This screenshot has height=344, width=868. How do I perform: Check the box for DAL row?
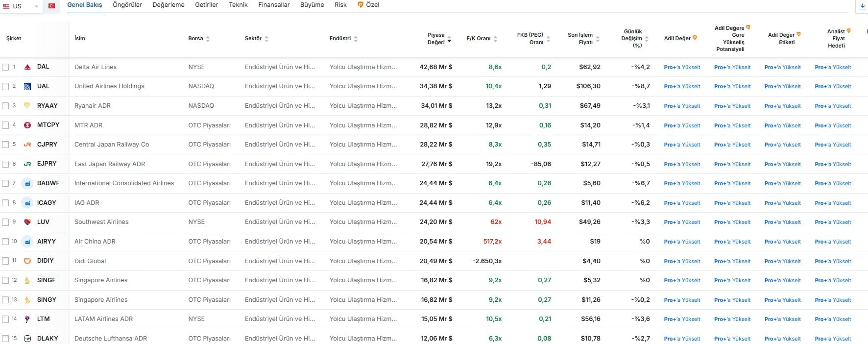[x=5, y=67]
